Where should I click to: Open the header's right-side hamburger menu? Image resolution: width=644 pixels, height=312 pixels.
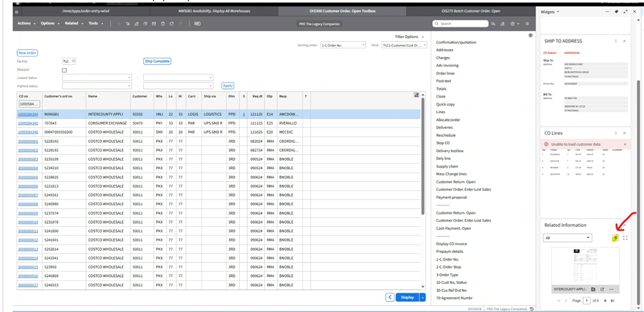[x=528, y=24]
